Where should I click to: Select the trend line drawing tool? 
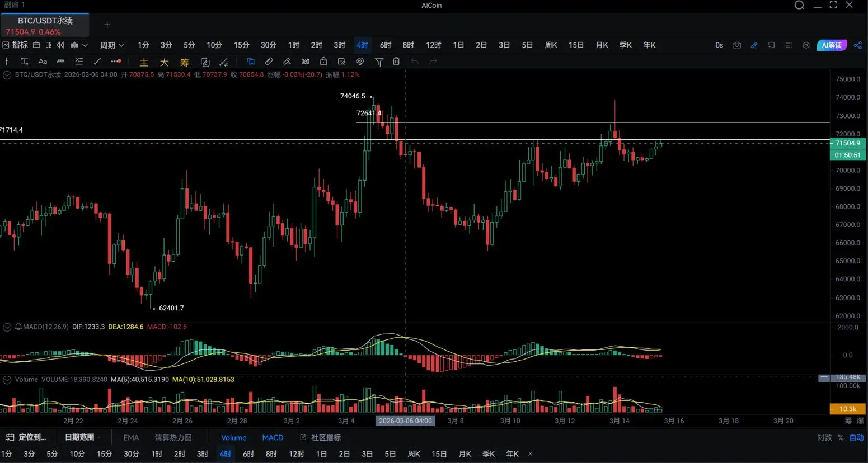[97, 62]
